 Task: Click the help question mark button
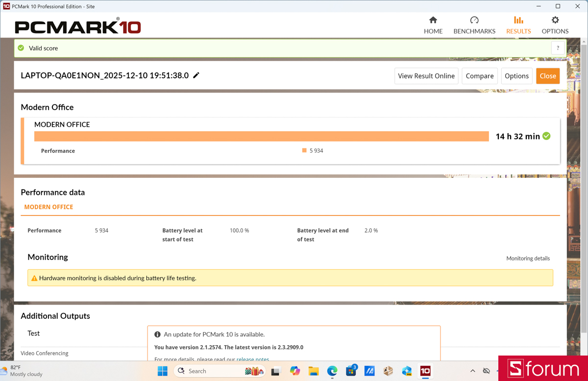[558, 48]
